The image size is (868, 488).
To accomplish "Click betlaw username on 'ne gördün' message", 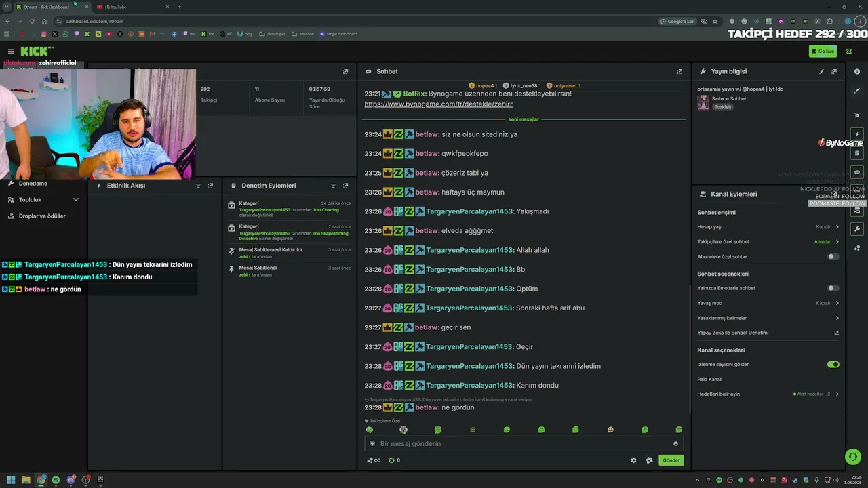I will click(427, 407).
